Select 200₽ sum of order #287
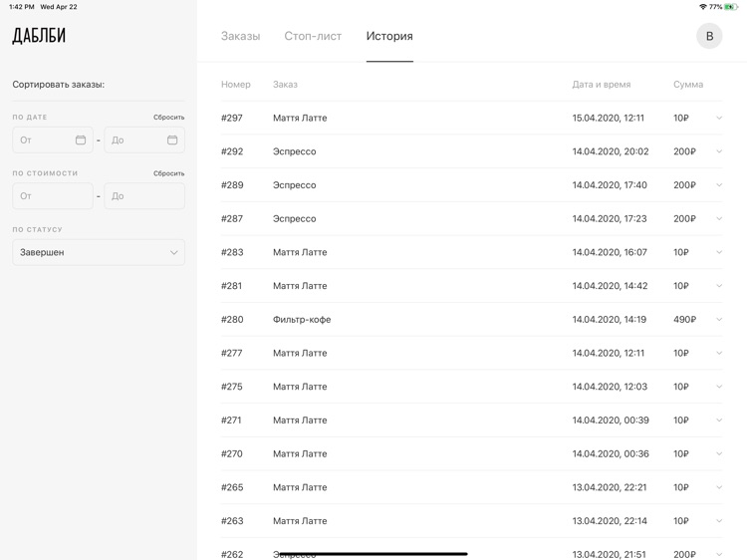This screenshot has width=747, height=560. [x=684, y=219]
